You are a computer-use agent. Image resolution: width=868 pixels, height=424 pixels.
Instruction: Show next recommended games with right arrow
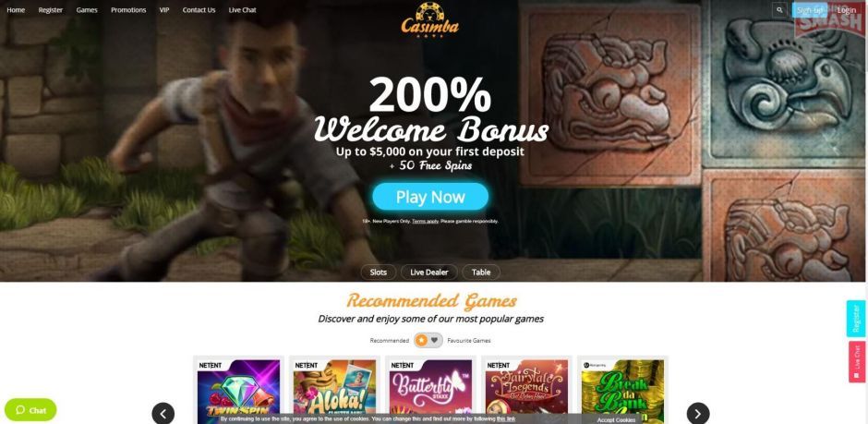pos(697,414)
